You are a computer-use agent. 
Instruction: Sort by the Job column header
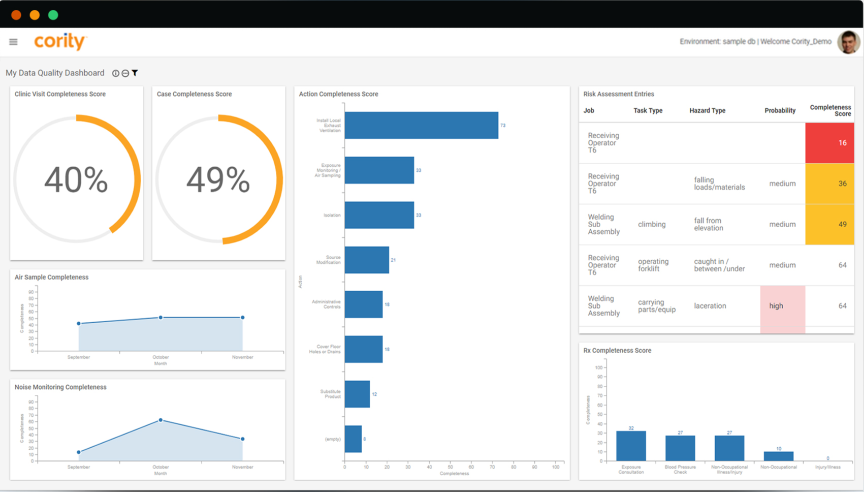point(589,111)
